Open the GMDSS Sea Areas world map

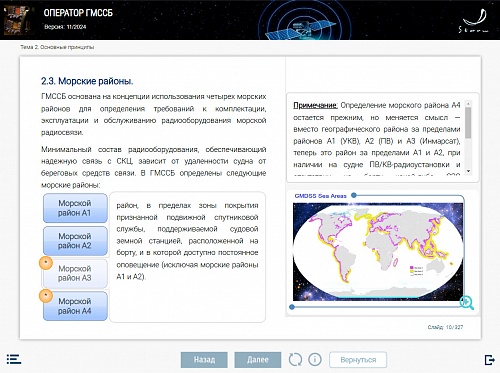tap(378, 252)
